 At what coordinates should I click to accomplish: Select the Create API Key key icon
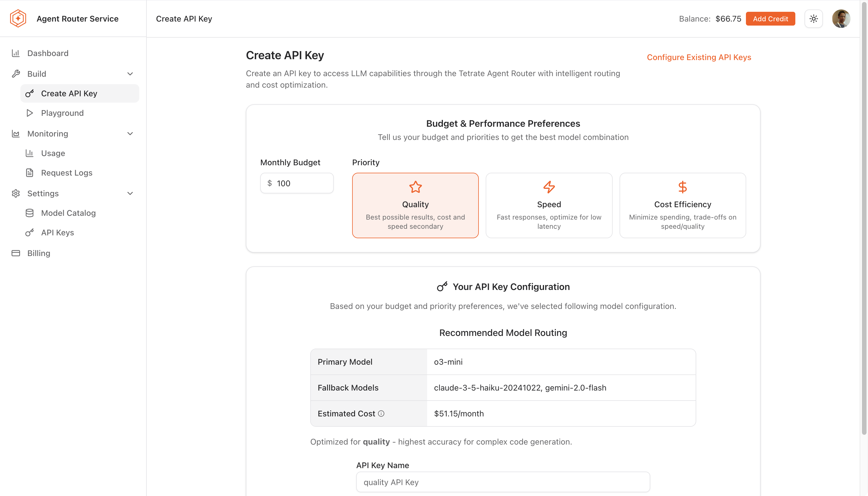(x=30, y=93)
